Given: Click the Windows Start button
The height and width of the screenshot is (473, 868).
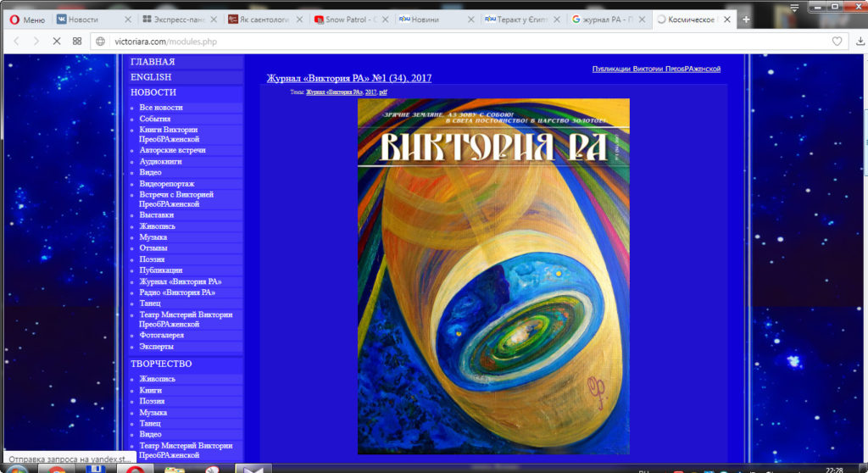Looking at the screenshot, I should (x=17, y=470).
